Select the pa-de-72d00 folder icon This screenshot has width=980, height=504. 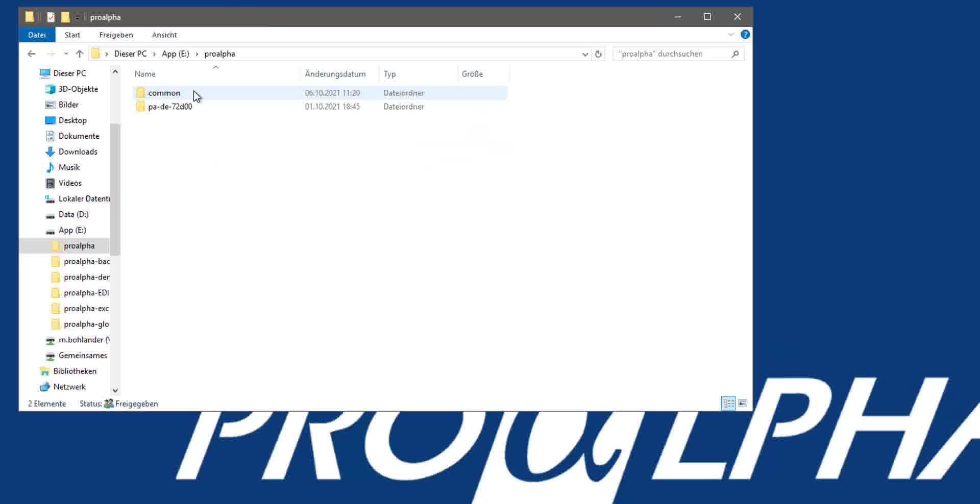click(x=140, y=107)
